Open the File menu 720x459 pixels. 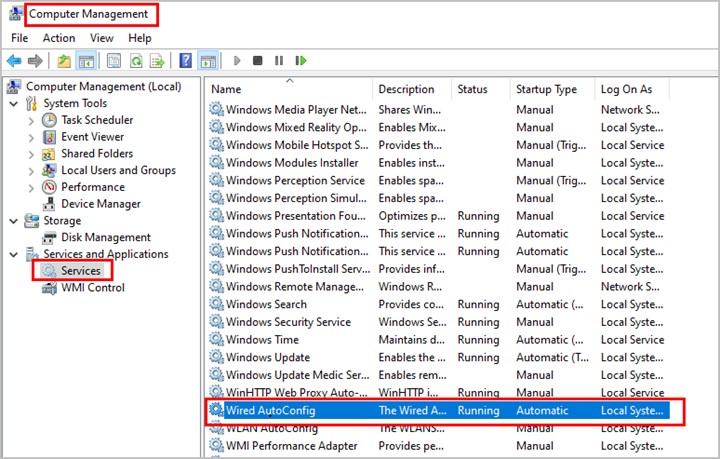coord(19,38)
